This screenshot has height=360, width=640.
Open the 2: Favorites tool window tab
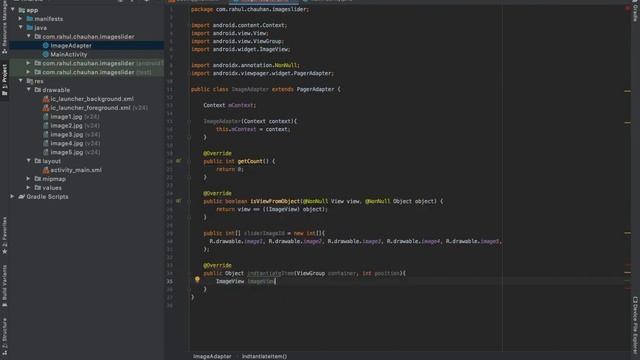(4, 236)
